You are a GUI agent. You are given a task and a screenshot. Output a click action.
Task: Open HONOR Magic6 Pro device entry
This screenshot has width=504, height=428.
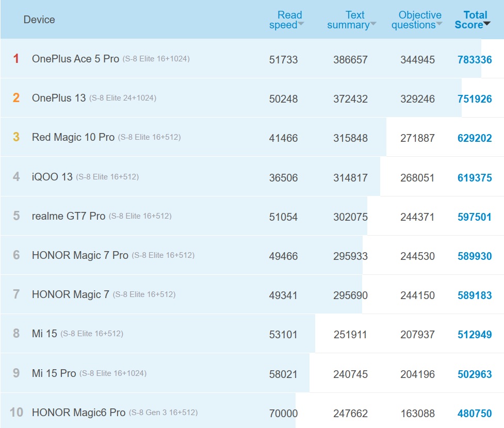pos(78,413)
